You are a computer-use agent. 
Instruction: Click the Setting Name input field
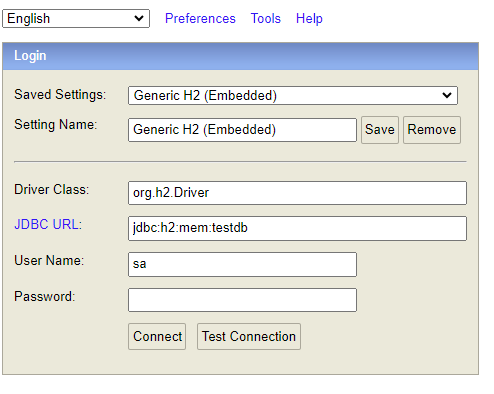242,130
